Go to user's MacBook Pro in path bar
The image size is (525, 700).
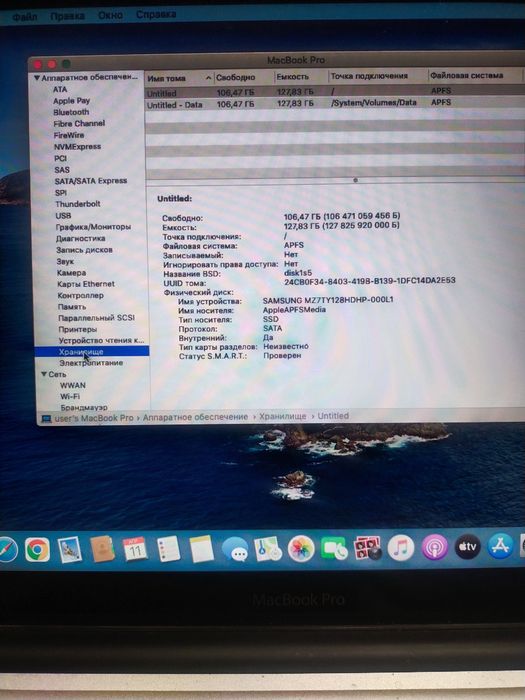coord(94,418)
